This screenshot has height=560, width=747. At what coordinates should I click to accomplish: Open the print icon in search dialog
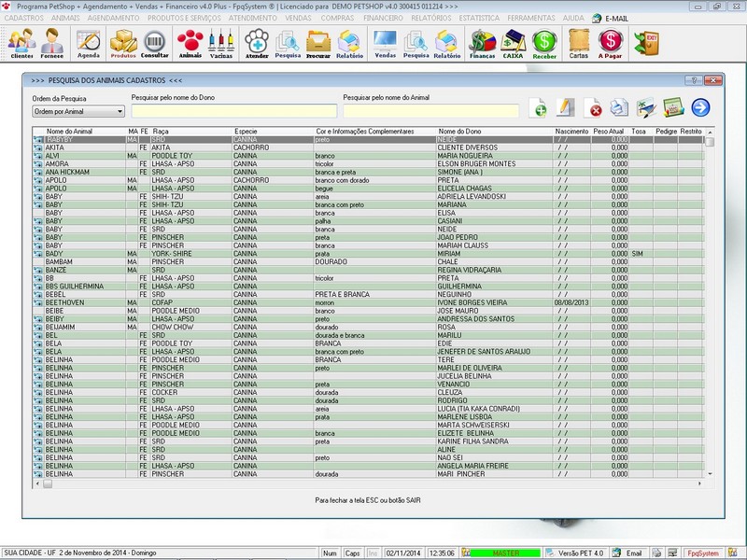[618, 106]
